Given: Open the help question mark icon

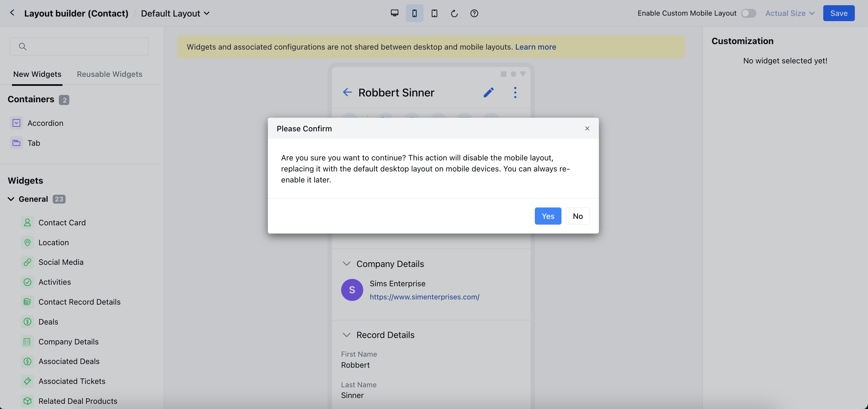Looking at the screenshot, I should (x=474, y=13).
